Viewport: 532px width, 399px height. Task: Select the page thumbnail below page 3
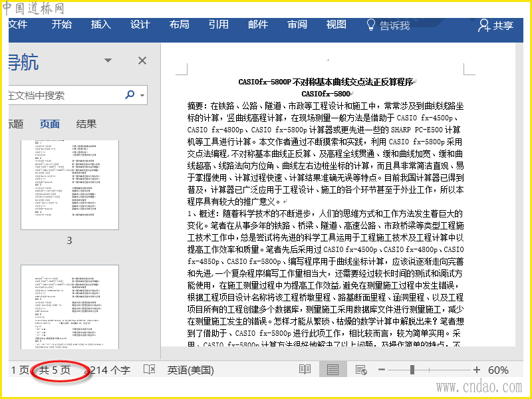70,307
